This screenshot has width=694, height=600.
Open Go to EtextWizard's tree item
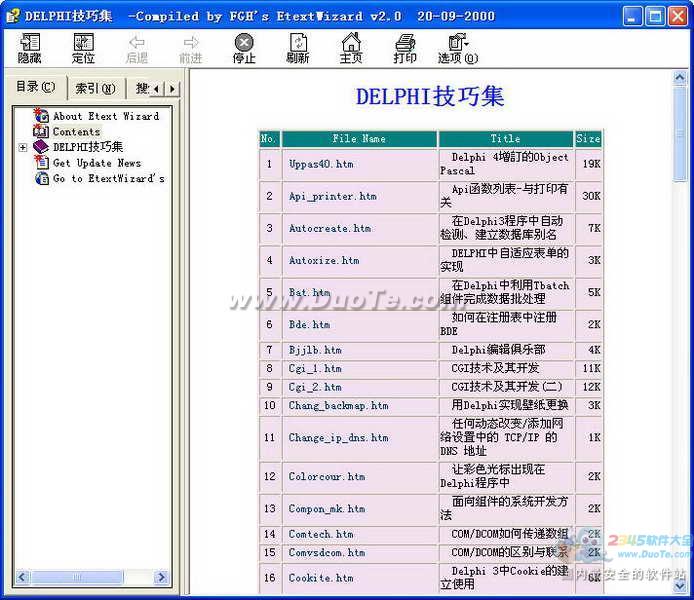pyautogui.click(x=108, y=178)
